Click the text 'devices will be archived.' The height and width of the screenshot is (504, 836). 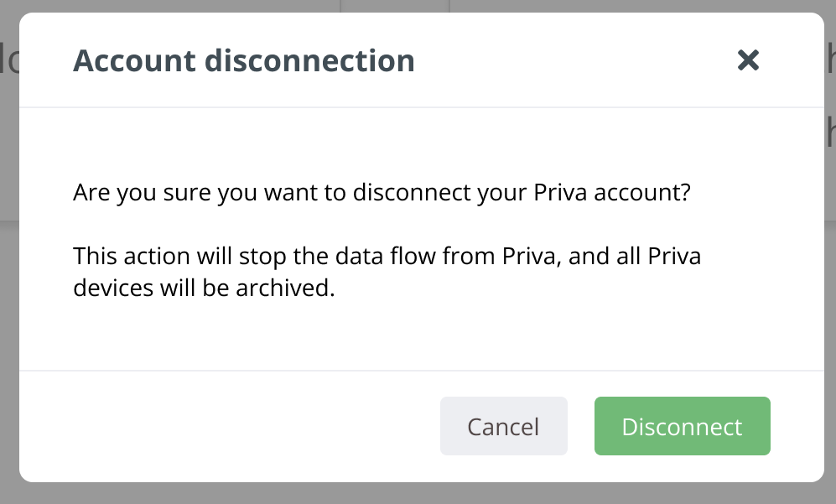click(204, 288)
